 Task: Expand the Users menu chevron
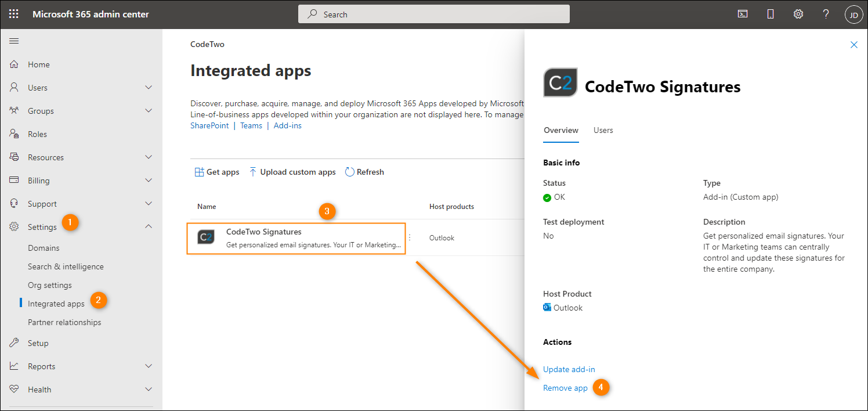149,88
